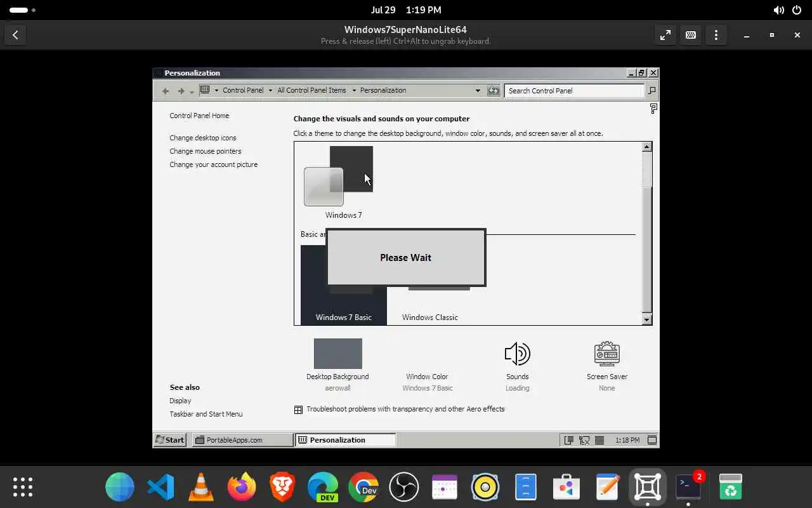Open Desktop Background aerowall preview
Viewport: 812px width, 508px height.
[x=337, y=354]
